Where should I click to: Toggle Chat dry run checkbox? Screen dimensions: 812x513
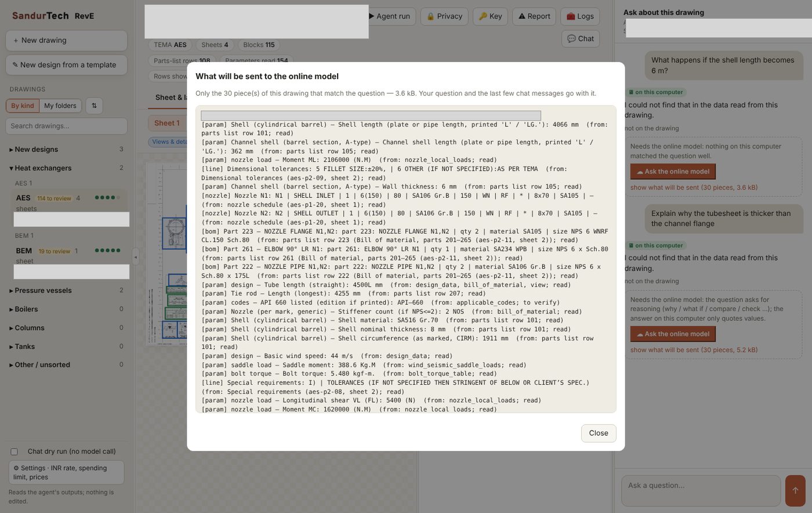point(14,451)
